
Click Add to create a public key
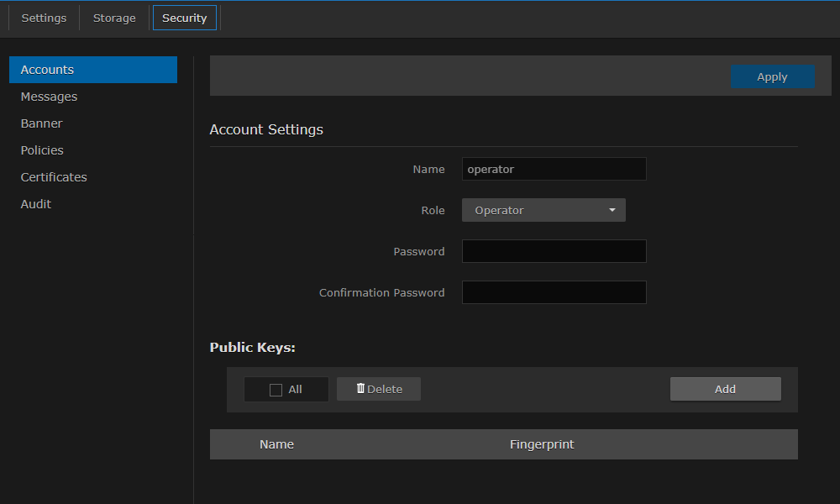[x=725, y=389]
